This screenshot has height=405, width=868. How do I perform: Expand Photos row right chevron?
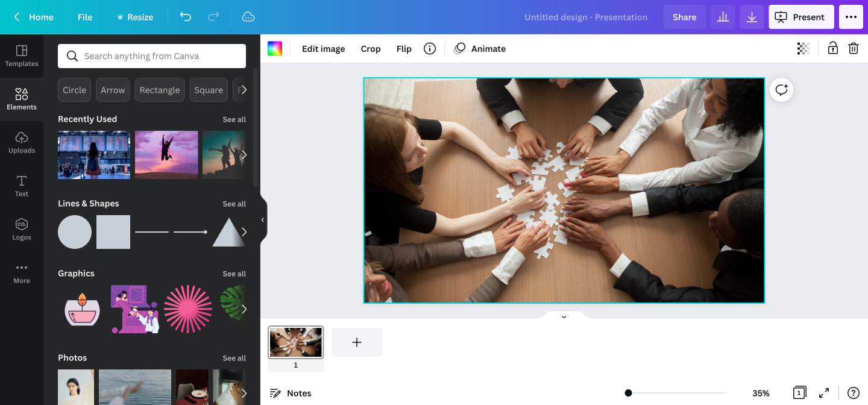[x=244, y=393]
